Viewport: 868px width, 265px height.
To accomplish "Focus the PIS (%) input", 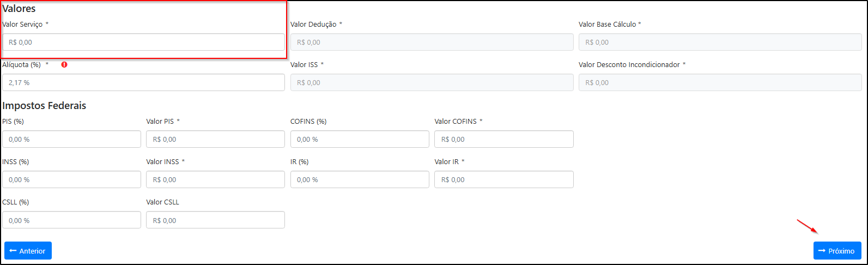I will click(71, 139).
